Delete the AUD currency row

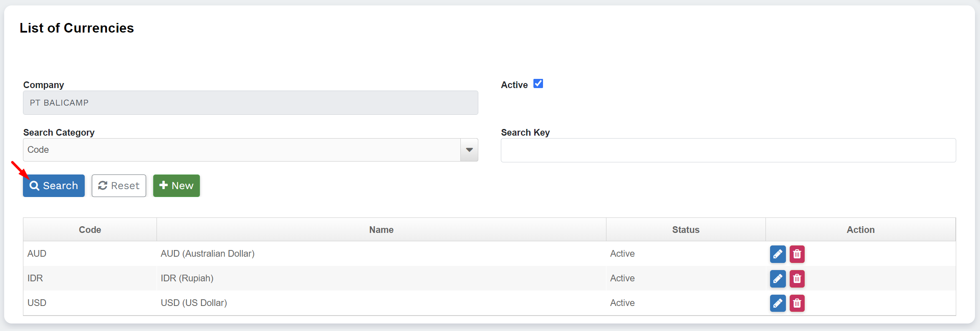[797, 254]
